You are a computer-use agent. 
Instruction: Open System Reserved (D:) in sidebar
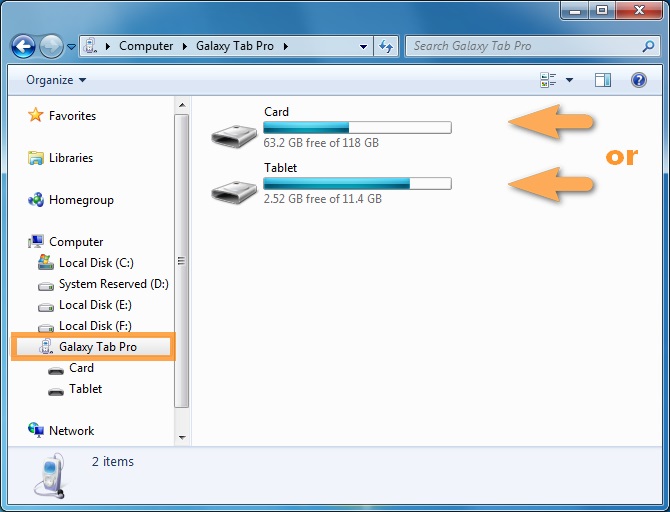pos(114,284)
